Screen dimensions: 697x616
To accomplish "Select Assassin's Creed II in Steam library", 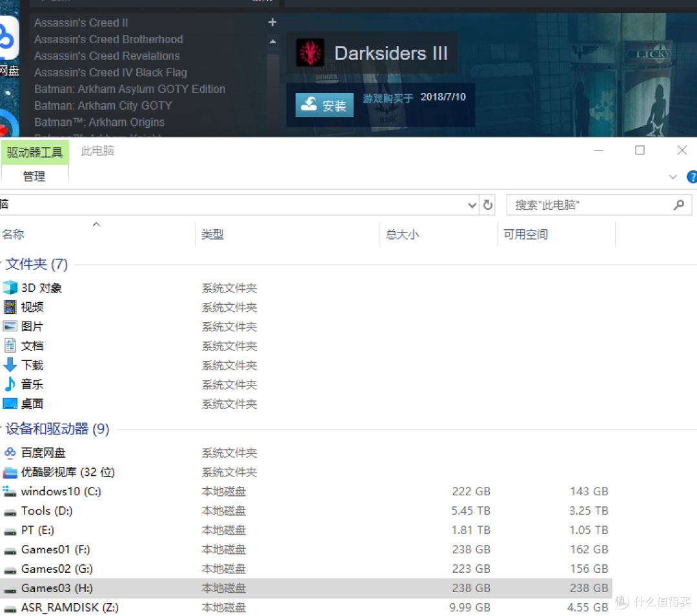I will (x=81, y=23).
